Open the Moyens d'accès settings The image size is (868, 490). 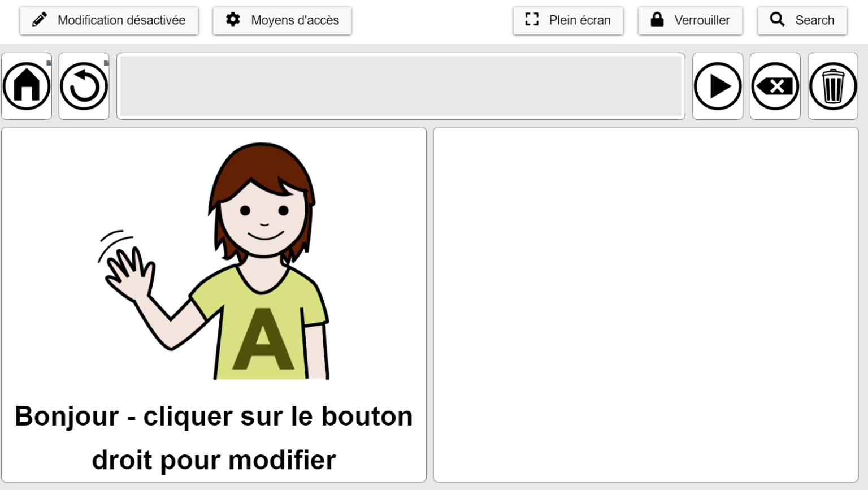pos(282,20)
